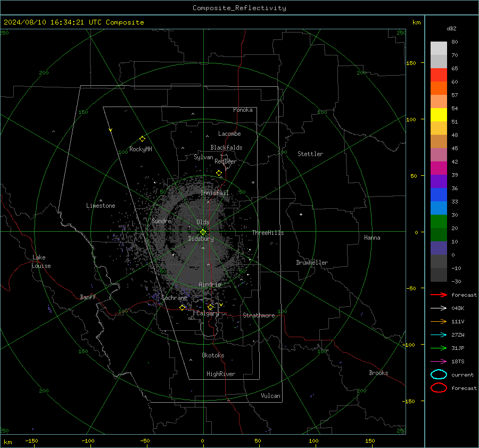Click the Hanna city label
Viewport: 479px width, 448px height.
[x=372, y=238]
